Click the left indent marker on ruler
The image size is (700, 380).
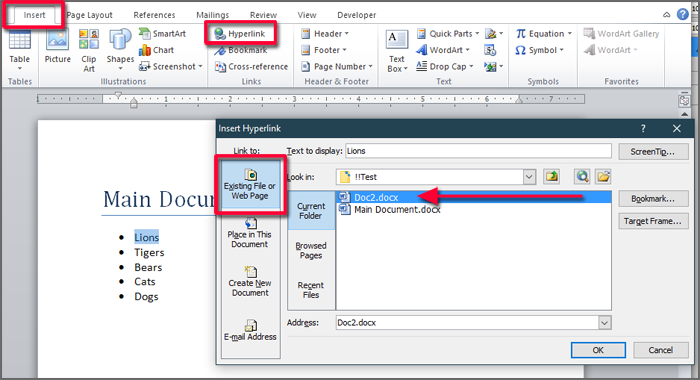pos(133,105)
